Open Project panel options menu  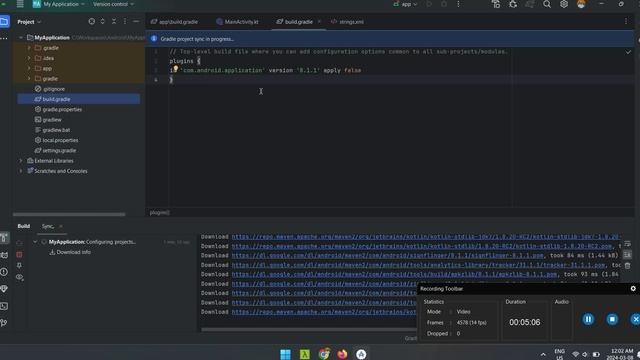click(x=125, y=22)
